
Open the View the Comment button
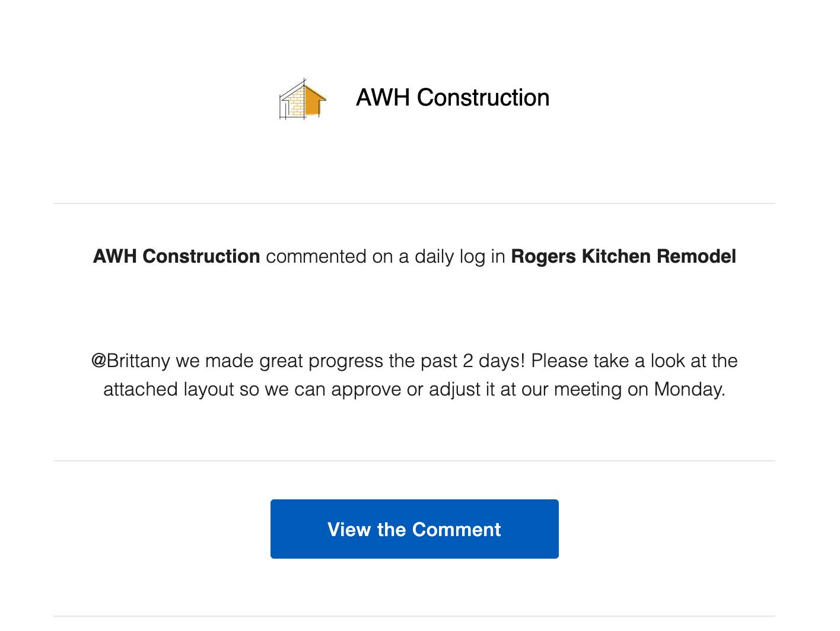414,529
